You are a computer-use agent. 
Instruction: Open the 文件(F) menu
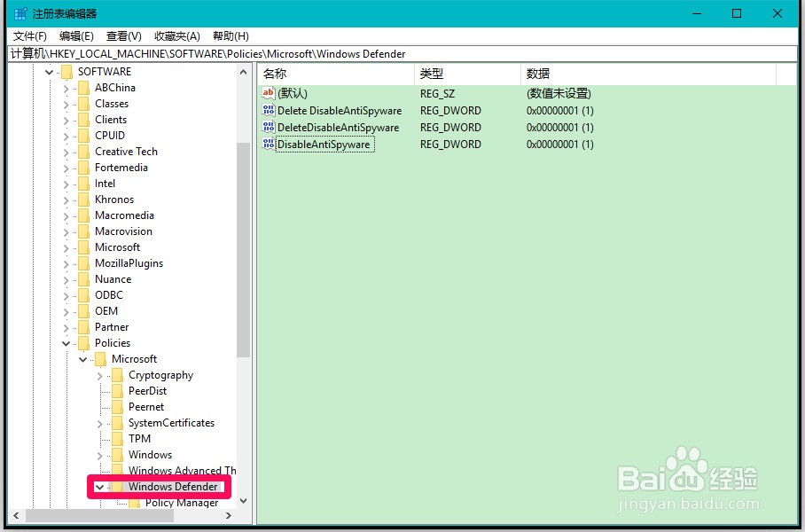[x=30, y=36]
